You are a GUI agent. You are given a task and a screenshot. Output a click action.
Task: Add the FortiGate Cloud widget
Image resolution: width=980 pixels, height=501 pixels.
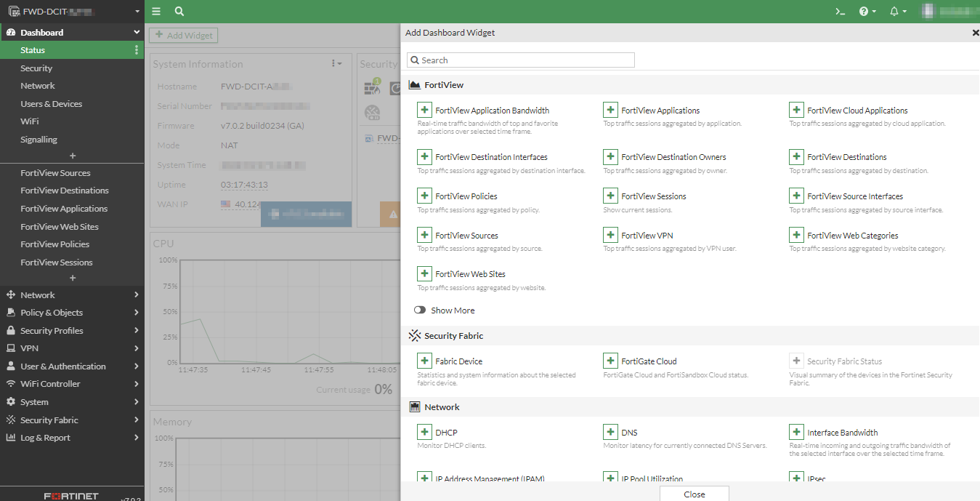tap(611, 361)
